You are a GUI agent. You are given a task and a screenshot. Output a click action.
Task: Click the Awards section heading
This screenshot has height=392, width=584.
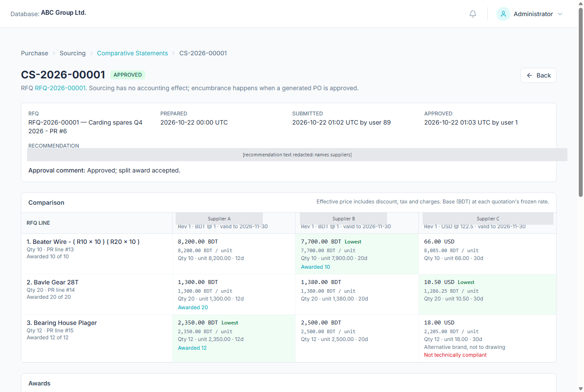[39, 383]
